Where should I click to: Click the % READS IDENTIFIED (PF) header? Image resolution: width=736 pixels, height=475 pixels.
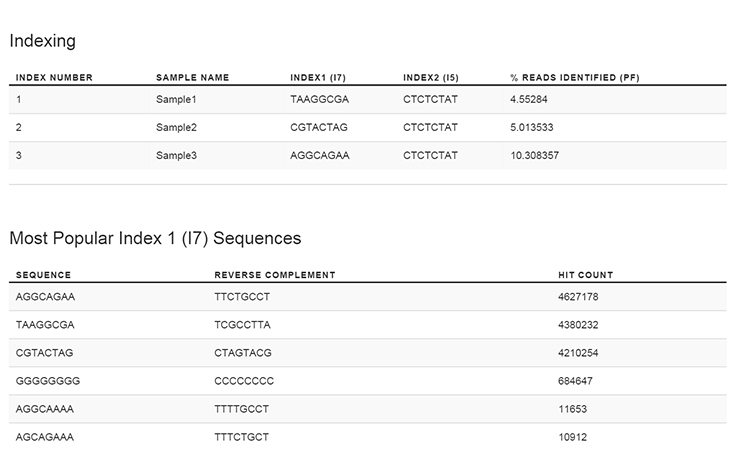(x=574, y=77)
